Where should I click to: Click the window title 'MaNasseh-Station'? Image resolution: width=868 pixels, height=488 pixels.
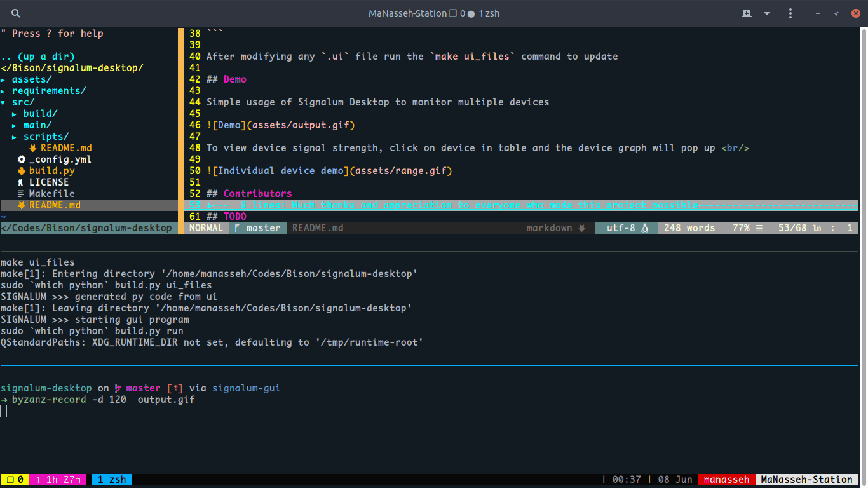click(407, 13)
